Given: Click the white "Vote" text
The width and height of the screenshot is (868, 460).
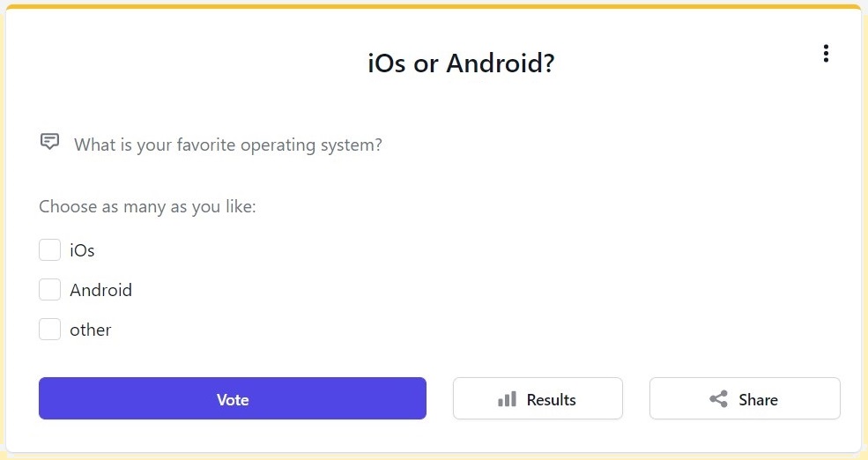Looking at the screenshot, I should [233, 400].
